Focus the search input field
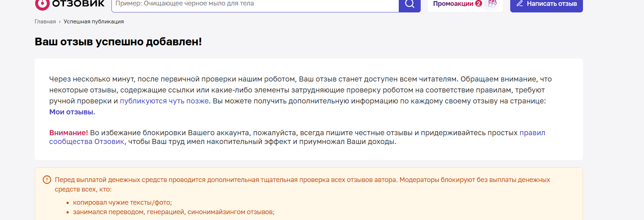The width and height of the screenshot is (644, 220). (x=255, y=5)
